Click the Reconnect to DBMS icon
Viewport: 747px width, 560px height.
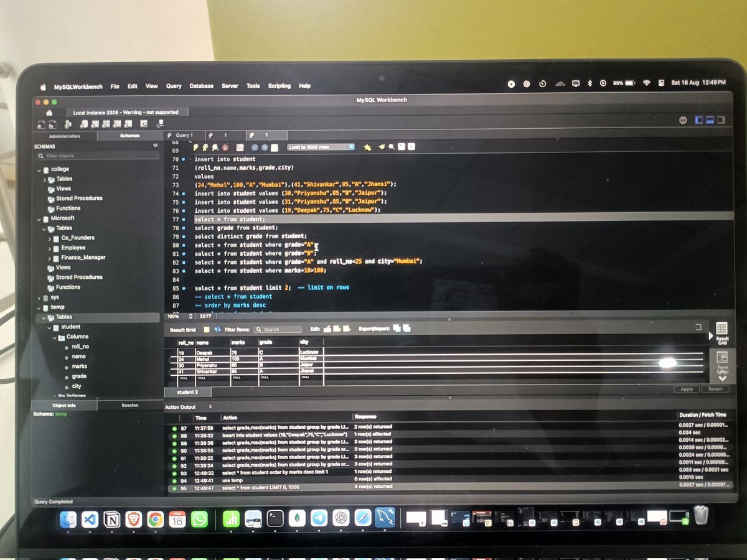click(161, 124)
